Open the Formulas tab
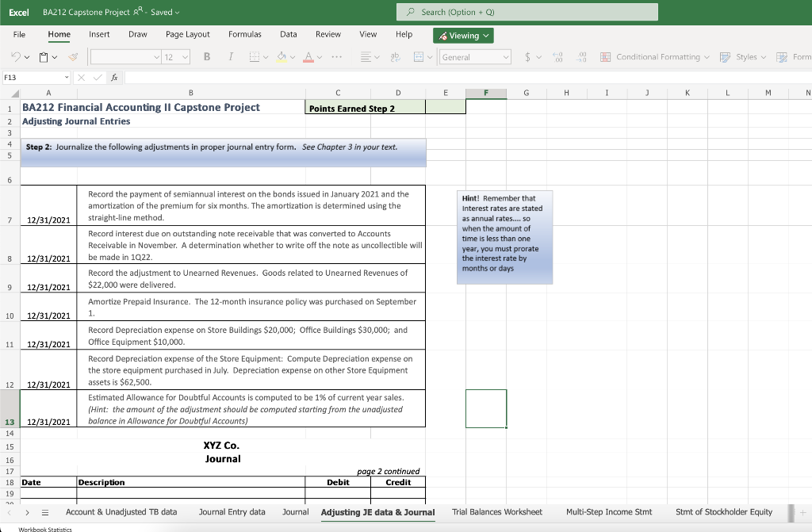The width and height of the screenshot is (812, 532). coord(245,35)
